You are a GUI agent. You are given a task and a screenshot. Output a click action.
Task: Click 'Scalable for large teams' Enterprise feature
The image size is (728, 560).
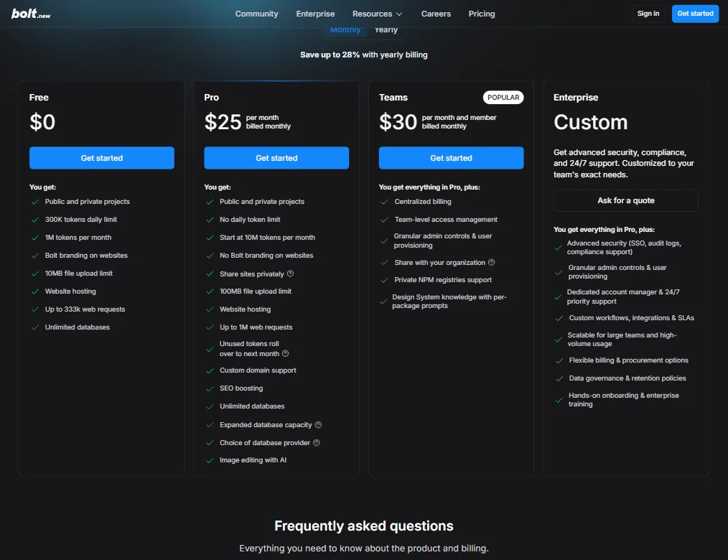tap(622, 340)
